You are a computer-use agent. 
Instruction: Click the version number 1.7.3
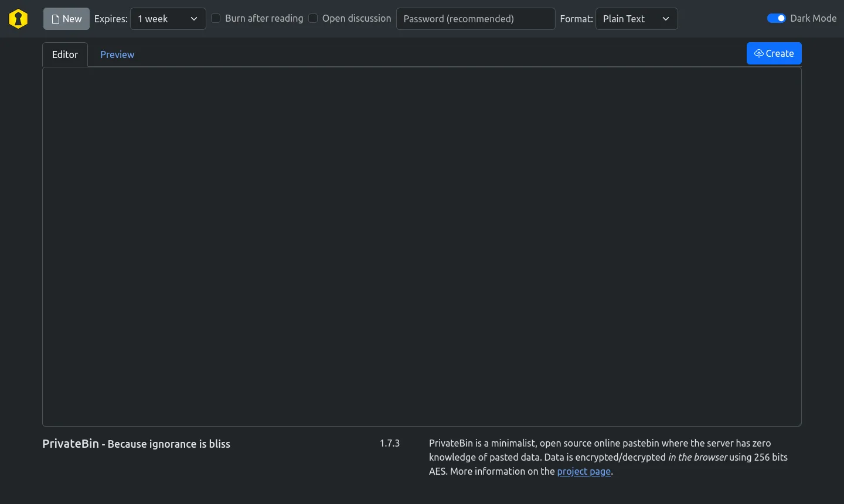click(389, 443)
